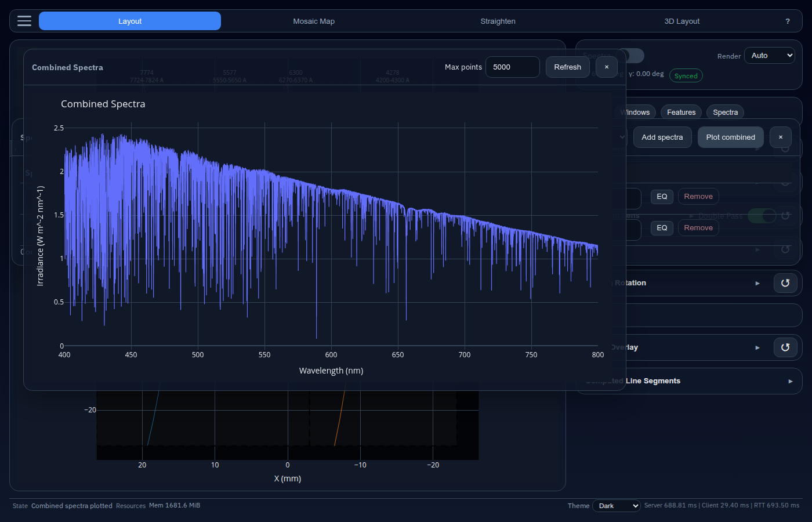
Task: Click the 'Mem 1681.6 MiB' resource text
Action: [x=175, y=506]
